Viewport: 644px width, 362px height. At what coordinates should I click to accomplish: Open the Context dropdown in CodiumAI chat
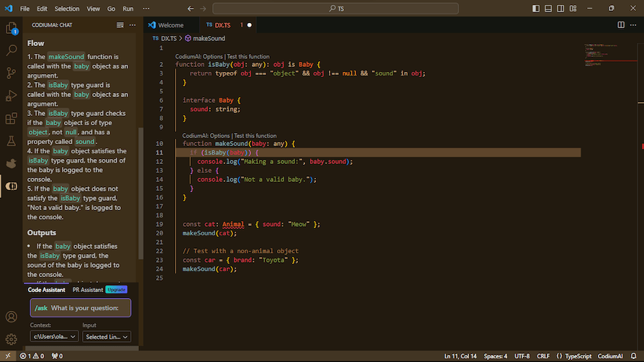click(x=54, y=336)
